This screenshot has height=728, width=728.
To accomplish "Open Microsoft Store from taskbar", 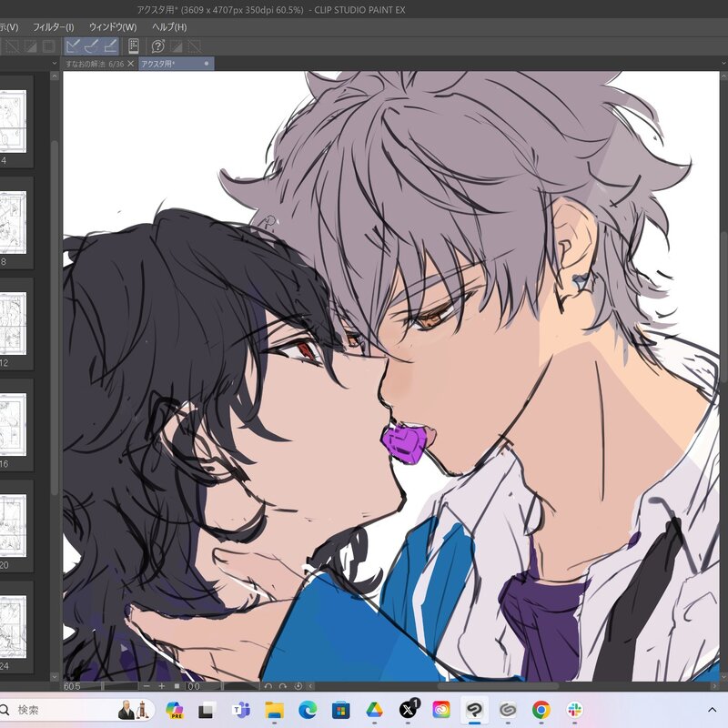I will coord(340,710).
